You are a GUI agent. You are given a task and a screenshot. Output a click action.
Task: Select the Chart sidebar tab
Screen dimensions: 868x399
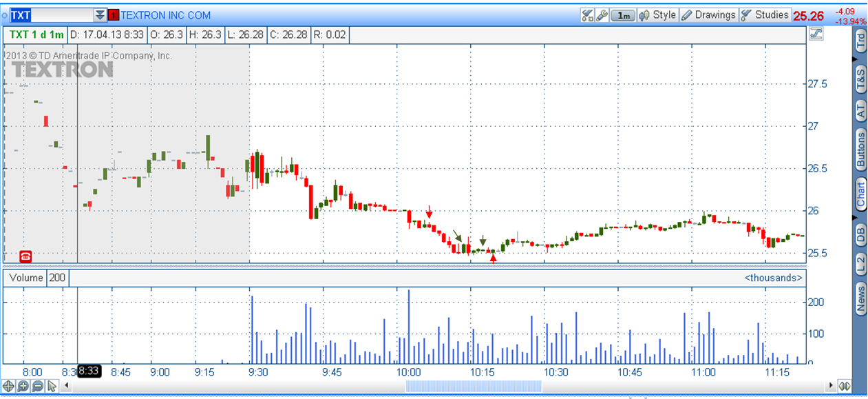860,194
